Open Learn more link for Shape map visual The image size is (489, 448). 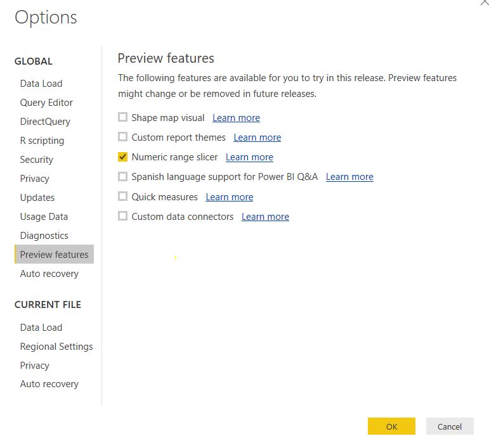[236, 118]
